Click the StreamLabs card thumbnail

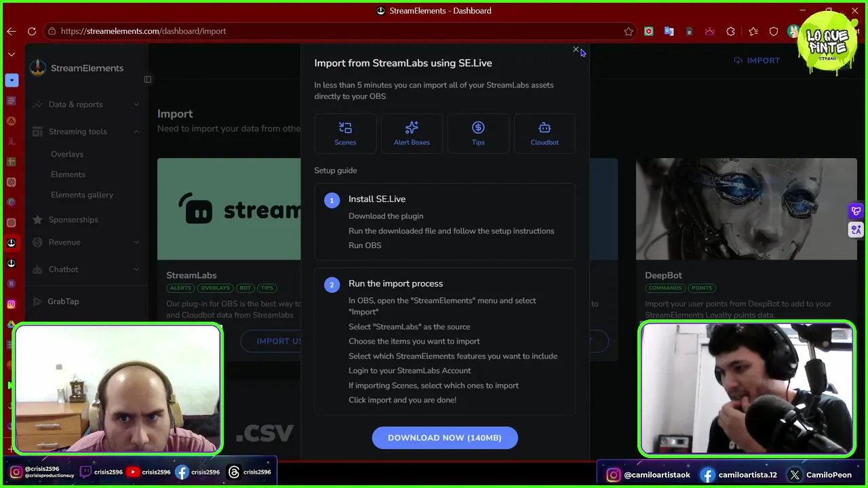click(229, 209)
